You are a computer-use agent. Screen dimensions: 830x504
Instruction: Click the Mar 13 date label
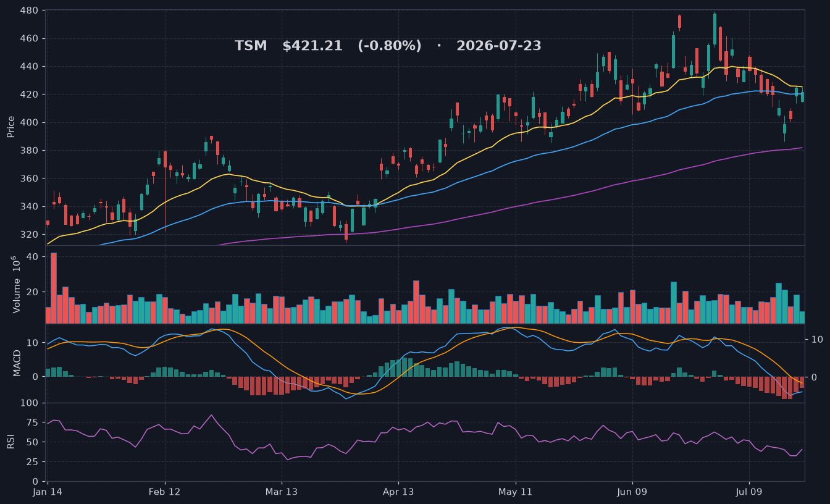282,492
